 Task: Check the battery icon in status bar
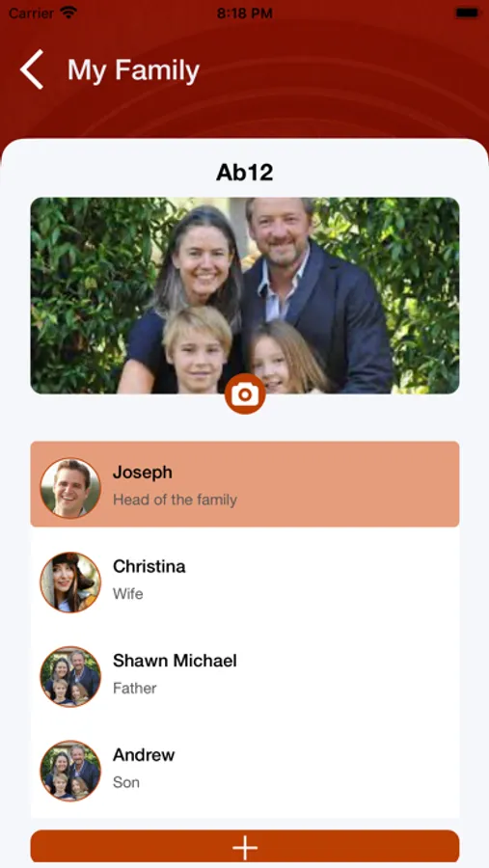pyautogui.click(x=467, y=14)
